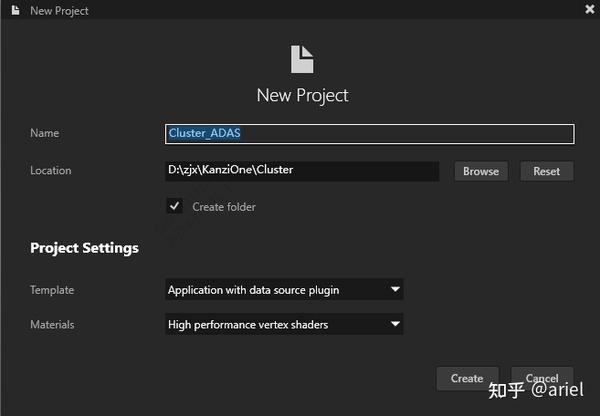Click the large document icon above New Project
The width and height of the screenshot is (600, 416).
click(x=302, y=60)
